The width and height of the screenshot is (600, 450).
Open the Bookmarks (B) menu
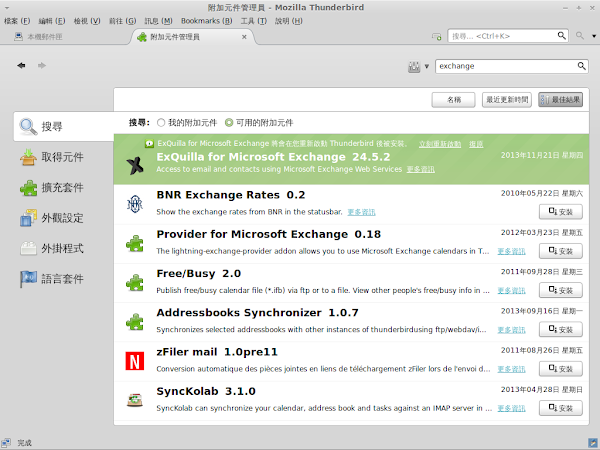(x=207, y=21)
